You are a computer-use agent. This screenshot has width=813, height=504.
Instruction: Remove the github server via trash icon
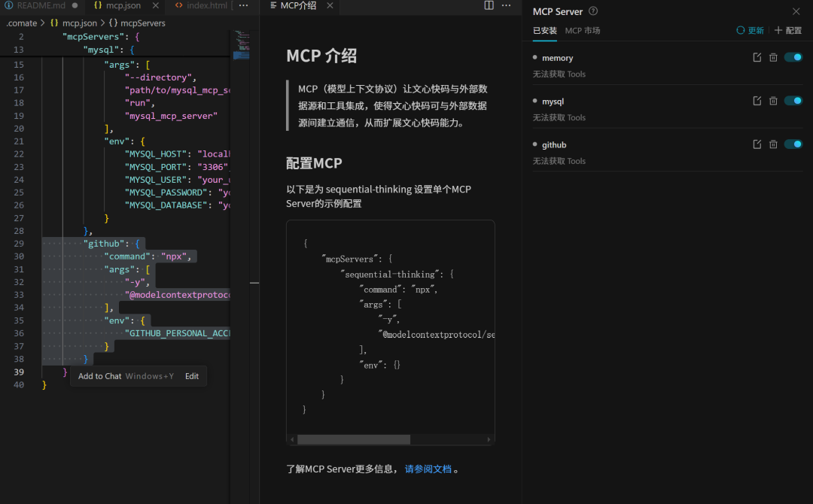click(773, 144)
